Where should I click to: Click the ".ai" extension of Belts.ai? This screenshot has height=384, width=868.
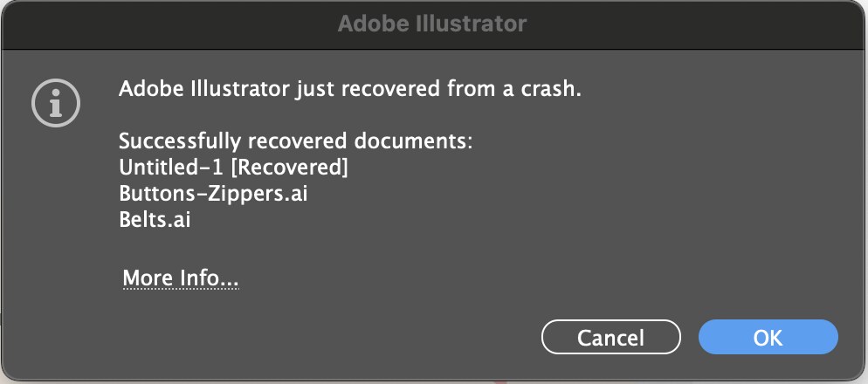pyautogui.click(x=179, y=219)
